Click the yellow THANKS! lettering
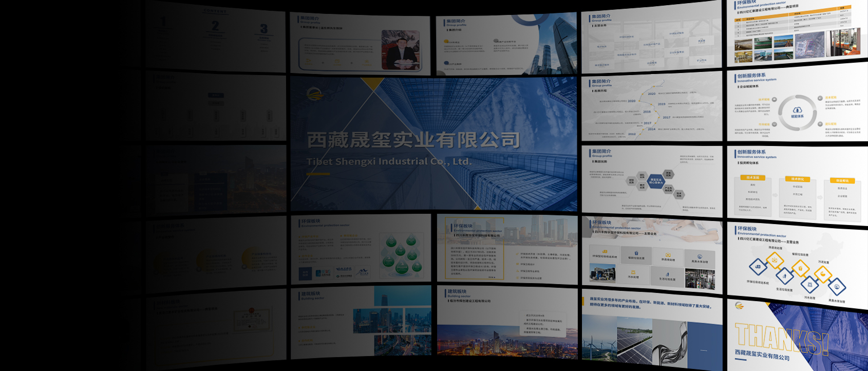Viewport: 868px width, 371px height. 781,339
